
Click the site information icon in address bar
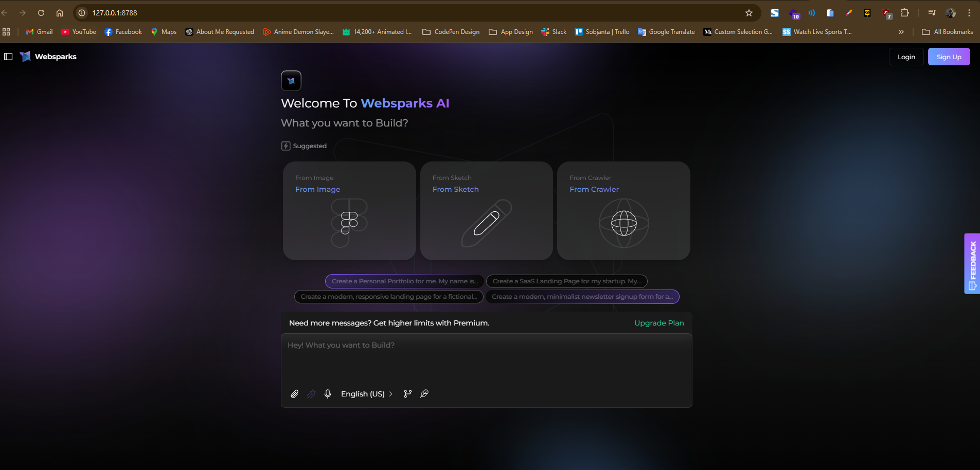(x=82, y=13)
